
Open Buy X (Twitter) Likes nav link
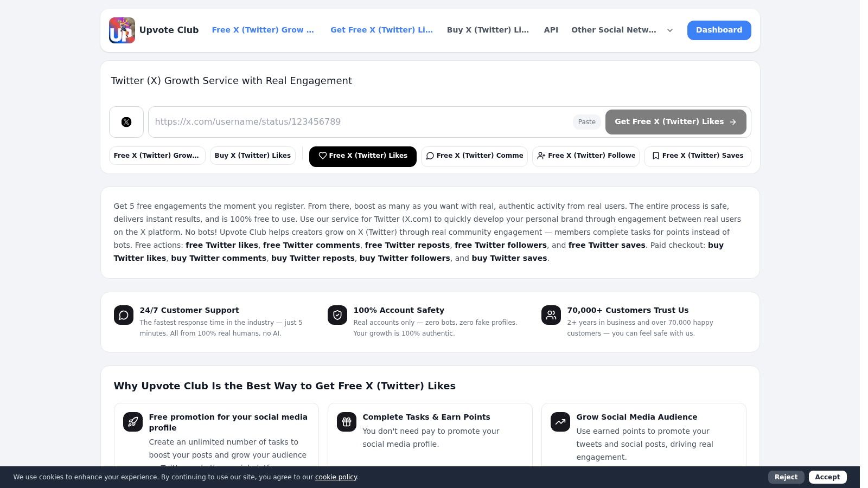tap(488, 30)
